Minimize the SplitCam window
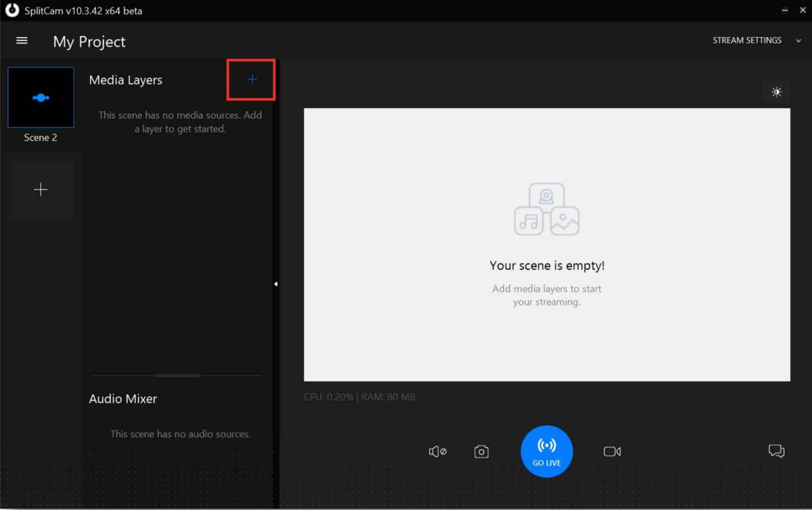 [x=784, y=10]
